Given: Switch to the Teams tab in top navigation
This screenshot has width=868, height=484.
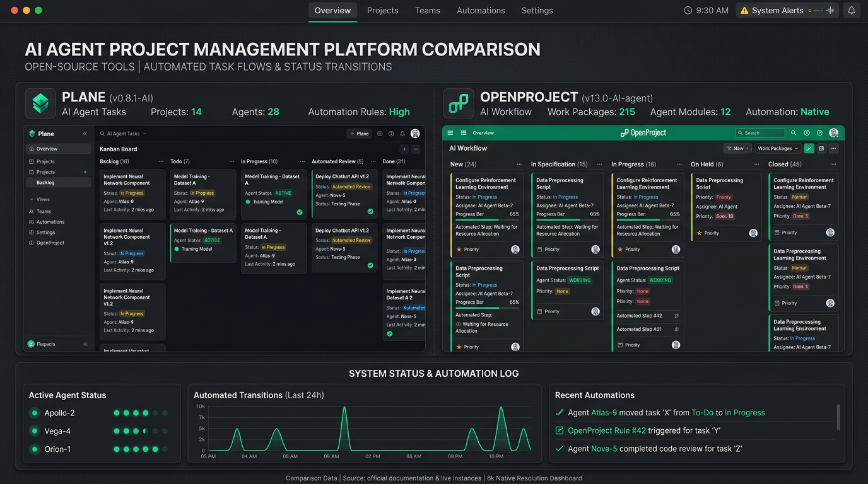Looking at the screenshot, I should click(x=428, y=11).
